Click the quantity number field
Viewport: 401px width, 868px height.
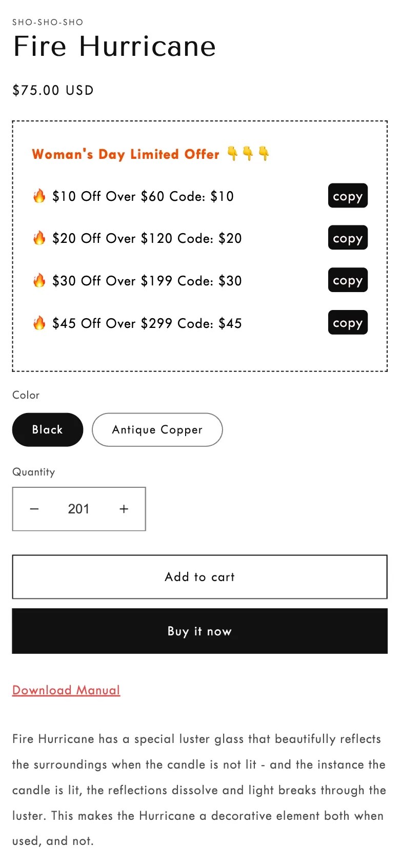(x=79, y=509)
